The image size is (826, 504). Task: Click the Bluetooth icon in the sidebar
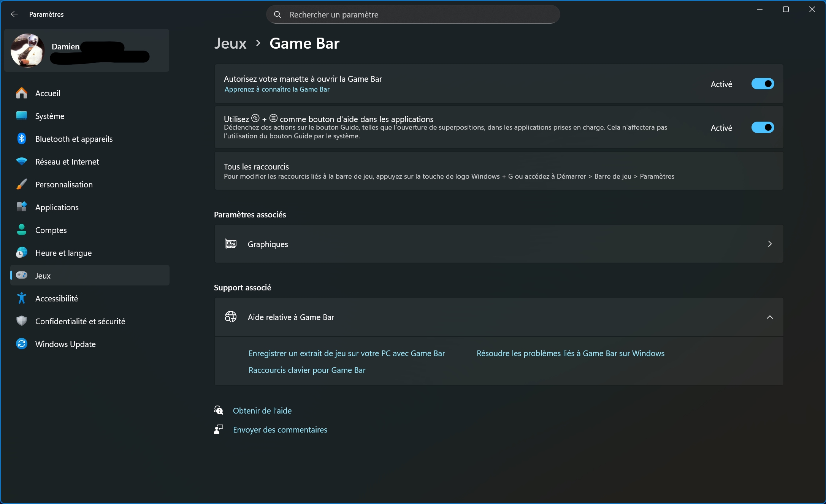(x=22, y=139)
